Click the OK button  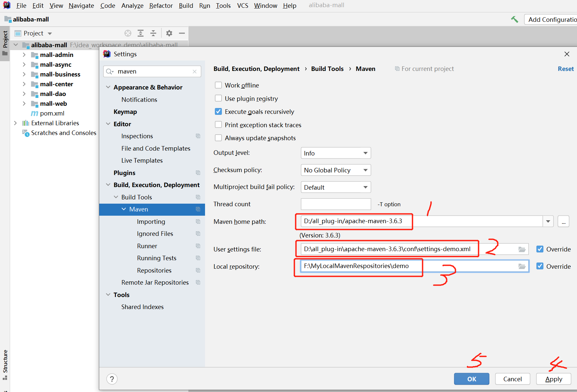click(472, 379)
